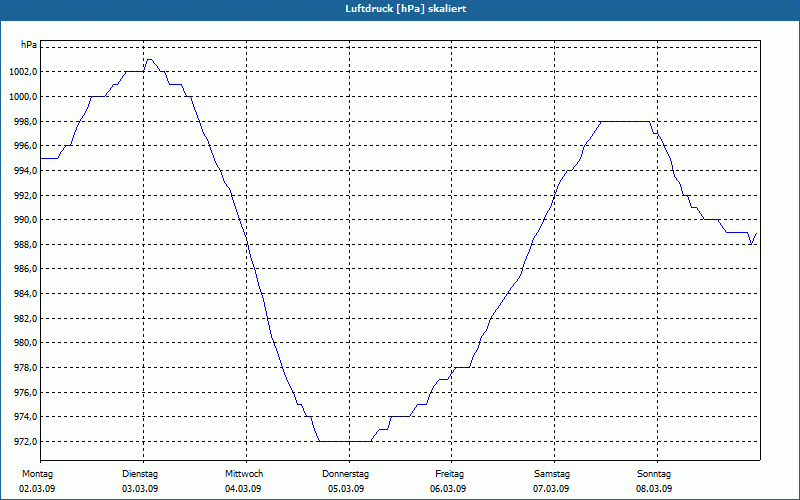Click the date 02.03.09
Viewport: 800px width, 500px height.
37,489
